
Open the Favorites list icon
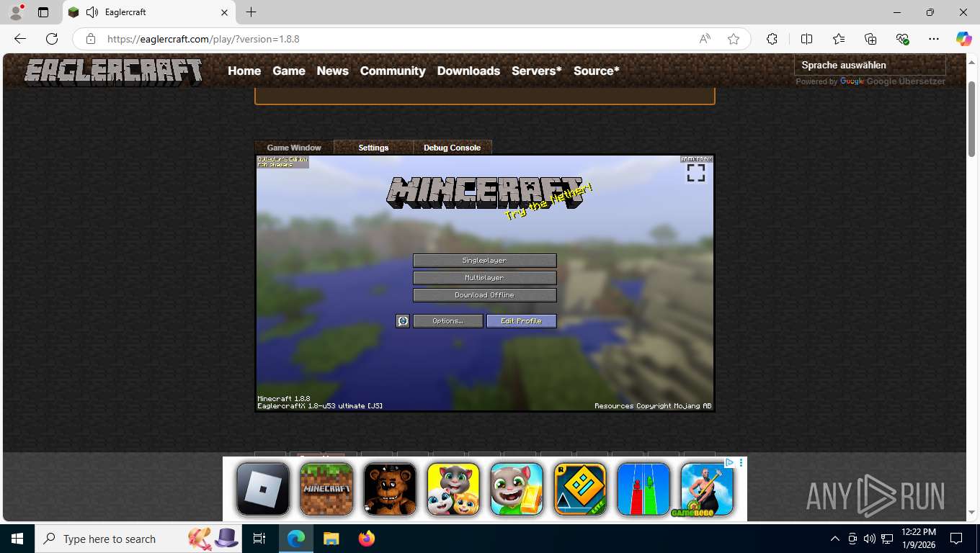[839, 39]
